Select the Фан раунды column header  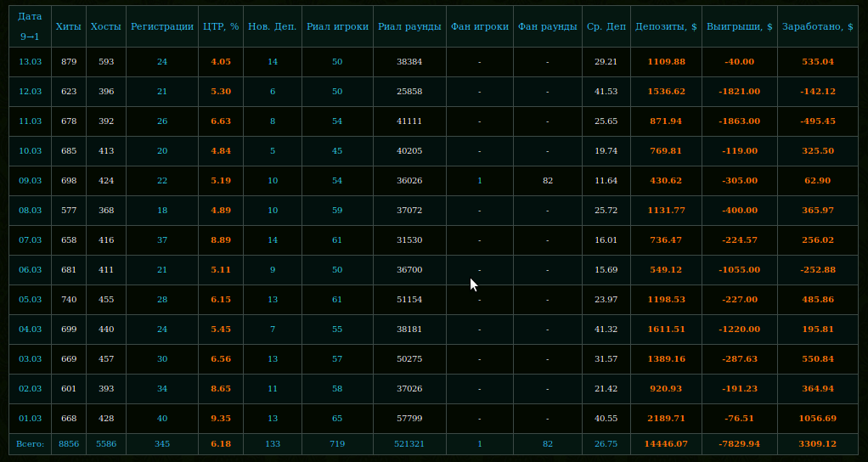pos(548,26)
